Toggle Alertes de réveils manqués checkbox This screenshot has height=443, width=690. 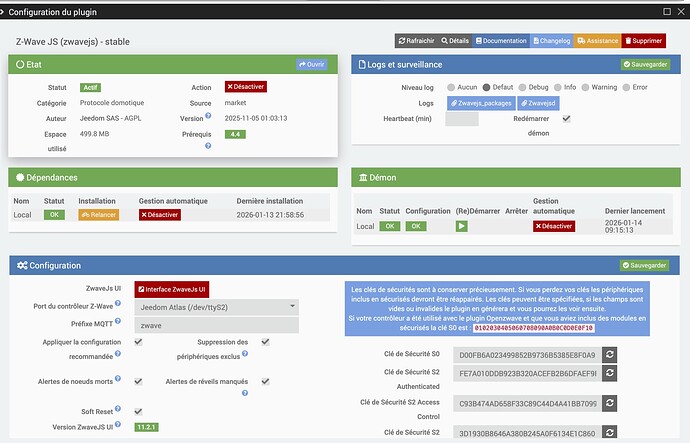265,381
